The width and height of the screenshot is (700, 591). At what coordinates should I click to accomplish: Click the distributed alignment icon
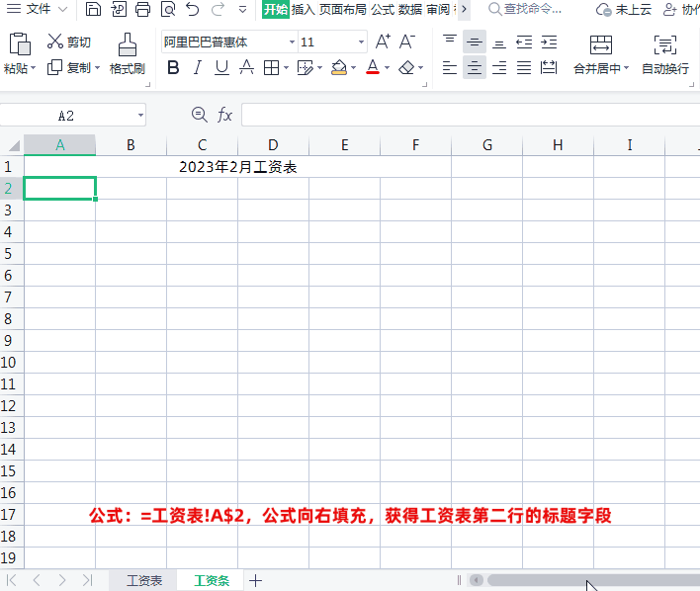[x=549, y=68]
